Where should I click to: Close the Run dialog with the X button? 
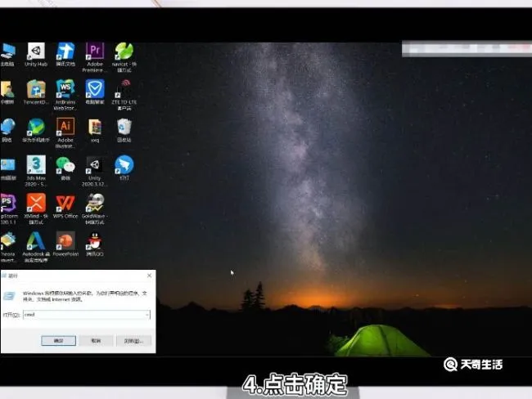(x=149, y=276)
